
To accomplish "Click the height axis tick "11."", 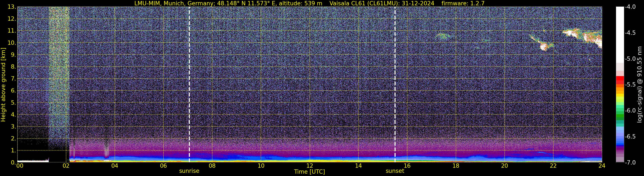I will pyautogui.click(x=12, y=31).
